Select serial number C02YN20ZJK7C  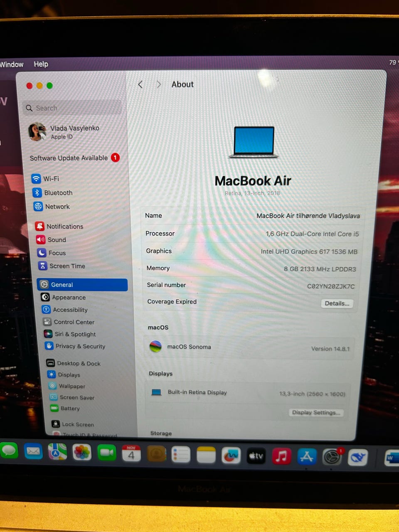(331, 286)
